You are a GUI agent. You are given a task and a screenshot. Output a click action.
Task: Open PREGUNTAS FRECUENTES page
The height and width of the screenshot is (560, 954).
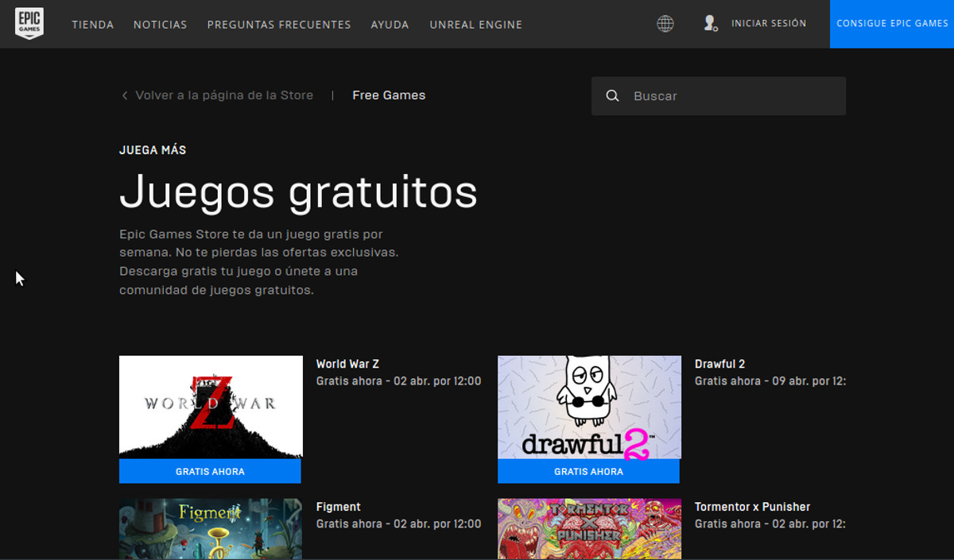(279, 25)
